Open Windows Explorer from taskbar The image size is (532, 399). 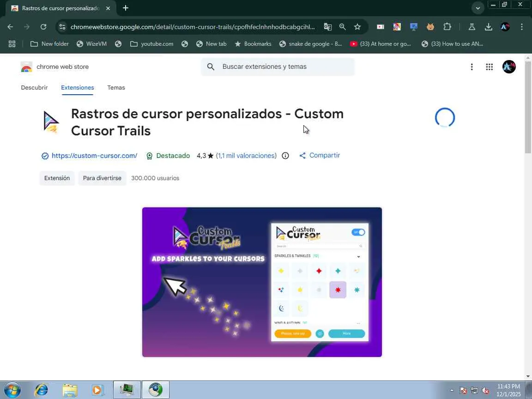70,390
